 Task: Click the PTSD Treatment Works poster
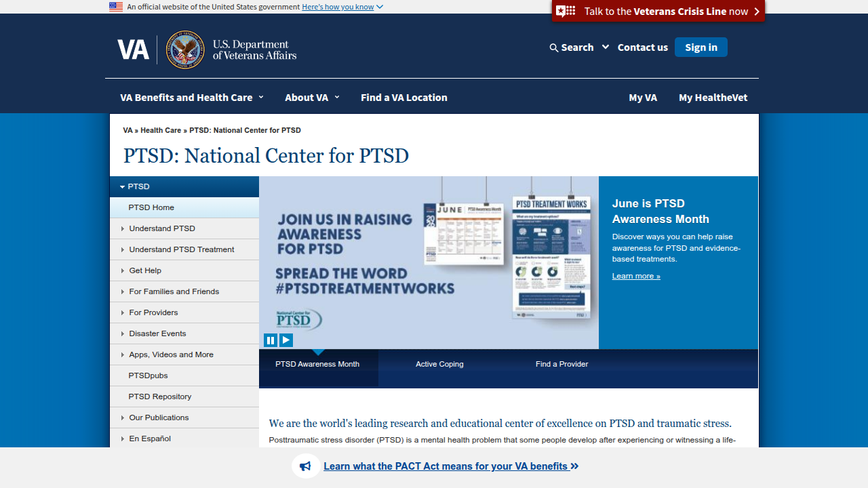pos(551,258)
